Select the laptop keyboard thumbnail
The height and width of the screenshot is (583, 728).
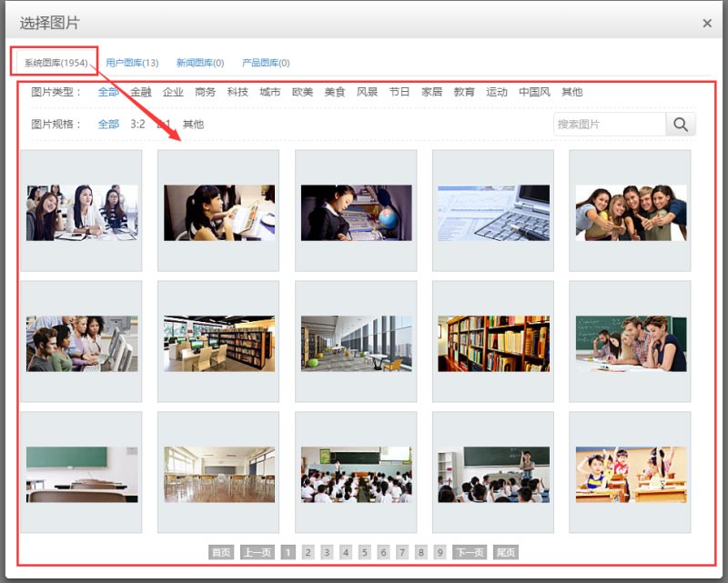pyautogui.click(x=493, y=212)
